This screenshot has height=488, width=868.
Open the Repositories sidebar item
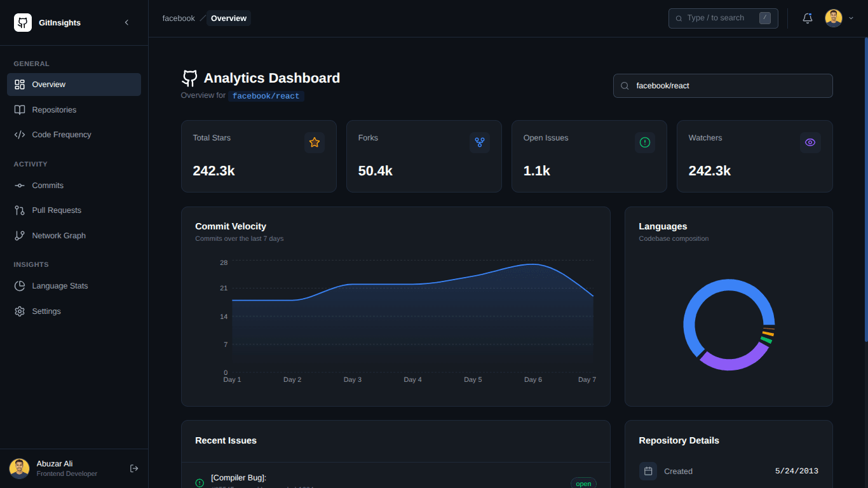pos(74,110)
